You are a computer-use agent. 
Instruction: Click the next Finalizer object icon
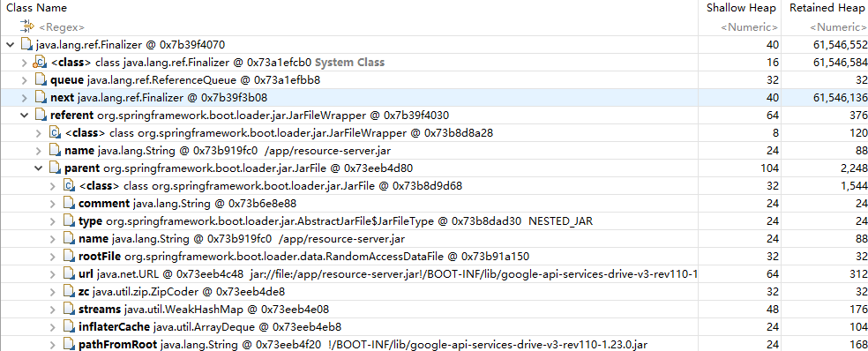40,98
